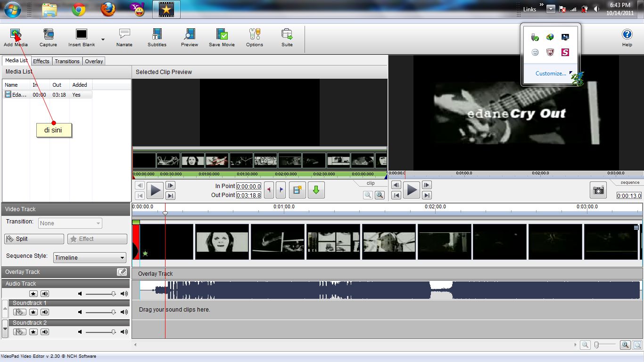Zoom in the sequence timeline
This screenshot has width=644, height=362.
pos(625,345)
